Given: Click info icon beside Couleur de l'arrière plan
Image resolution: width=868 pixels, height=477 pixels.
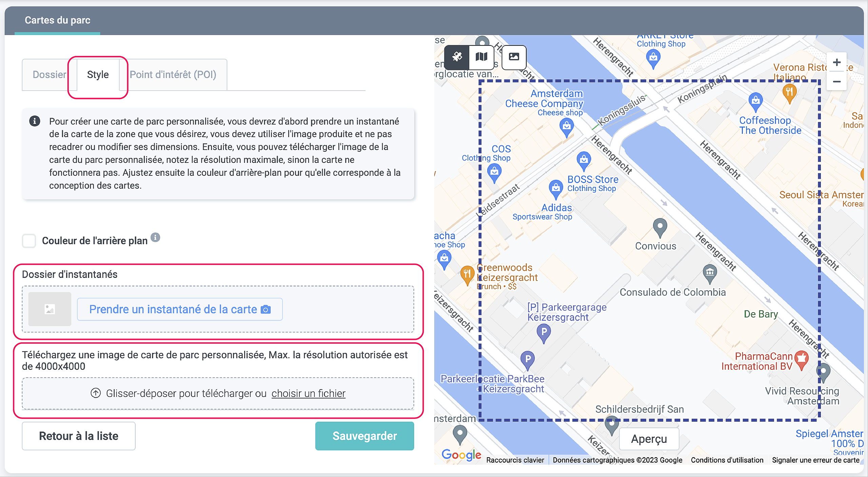Looking at the screenshot, I should [155, 237].
